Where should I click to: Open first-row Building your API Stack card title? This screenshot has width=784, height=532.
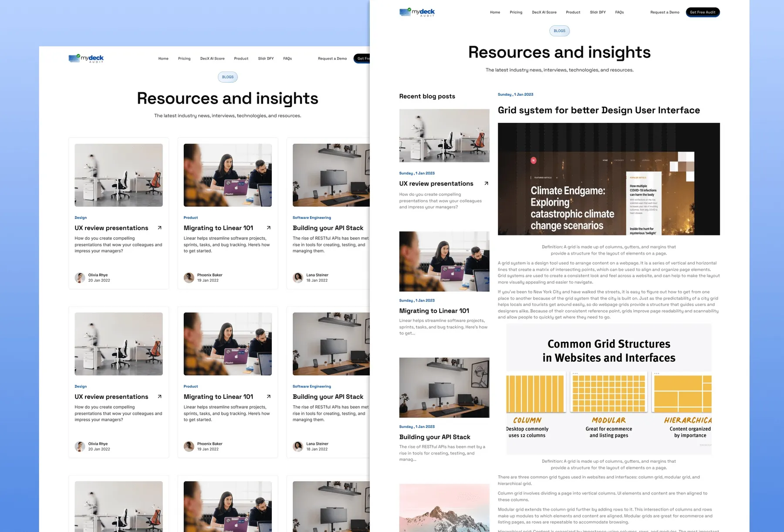click(328, 228)
